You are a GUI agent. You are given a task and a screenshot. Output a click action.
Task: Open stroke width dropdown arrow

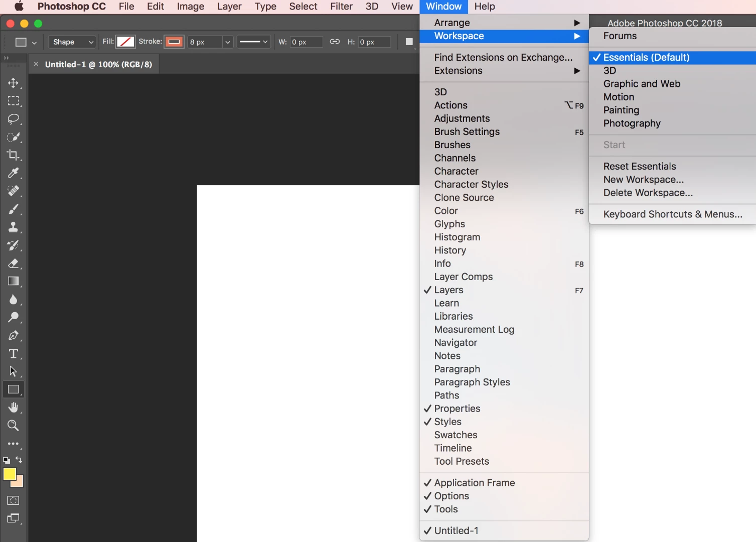click(x=228, y=42)
